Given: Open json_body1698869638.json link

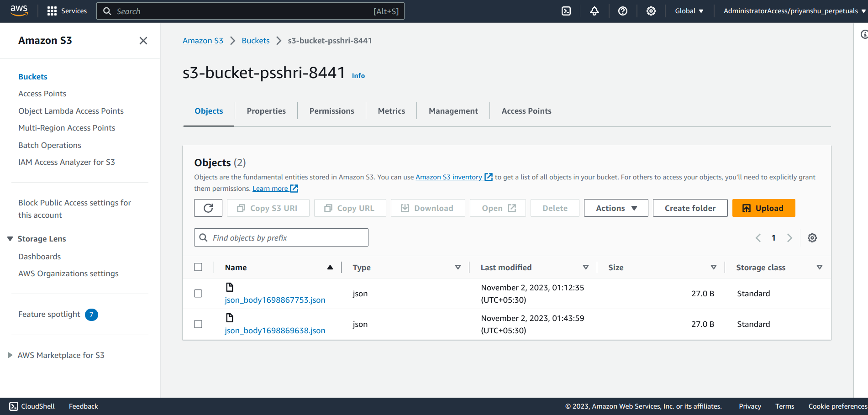Looking at the screenshot, I should [275, 331].
